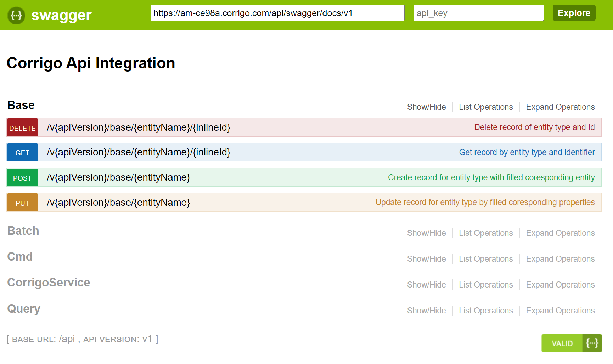Expand the CorrigoService section heading
The height and width of the screenshot is (364, 613).
[x=49, y=283]
